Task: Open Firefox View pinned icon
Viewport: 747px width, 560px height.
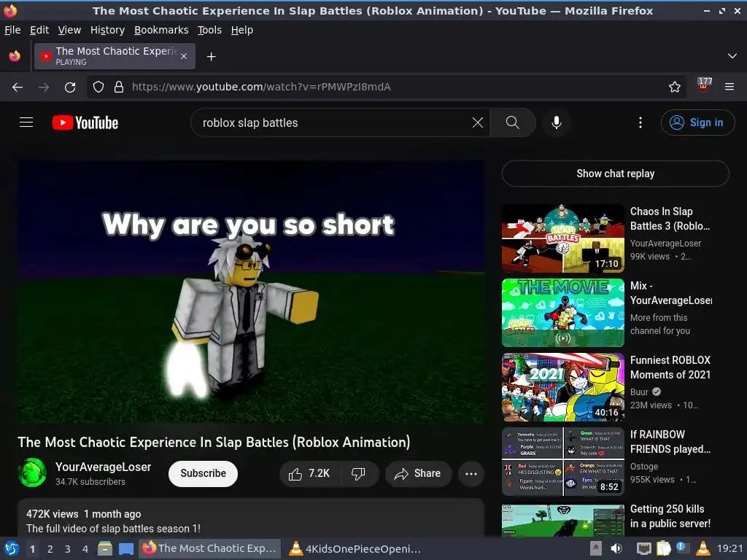Action: pos(15,56)
